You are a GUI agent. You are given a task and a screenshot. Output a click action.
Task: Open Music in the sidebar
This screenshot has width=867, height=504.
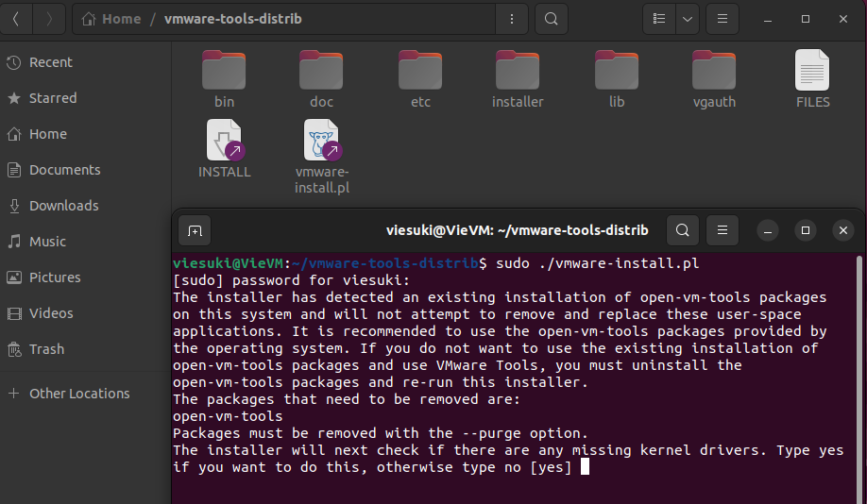pos(85,242)
